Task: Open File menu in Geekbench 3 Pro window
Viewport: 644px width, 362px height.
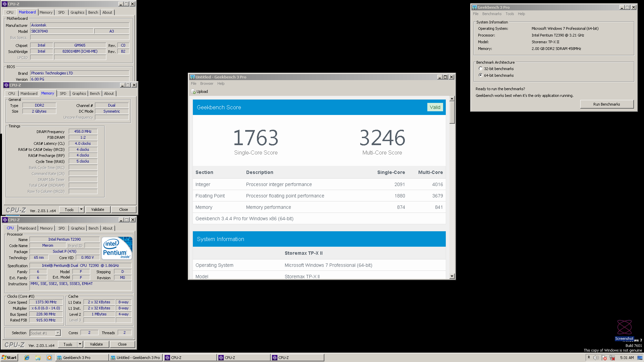Action: pos(476,14)
